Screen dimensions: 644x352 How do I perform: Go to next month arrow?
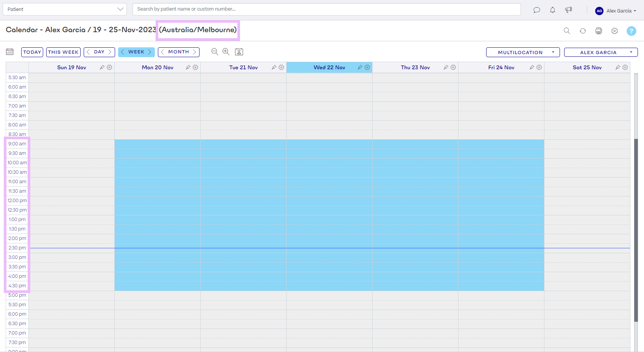pos(194,52)
